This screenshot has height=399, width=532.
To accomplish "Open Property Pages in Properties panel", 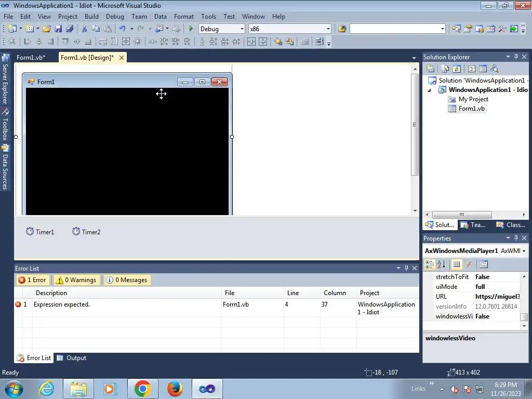I will (x=484, y=264).
